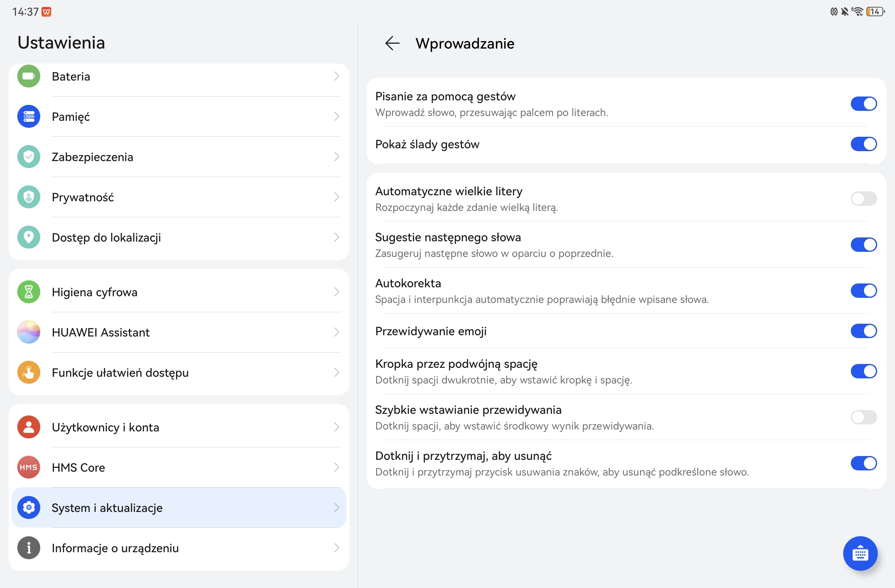
Task: Disable Kropka przez podwójną spację switch
Action: [864, 371]
